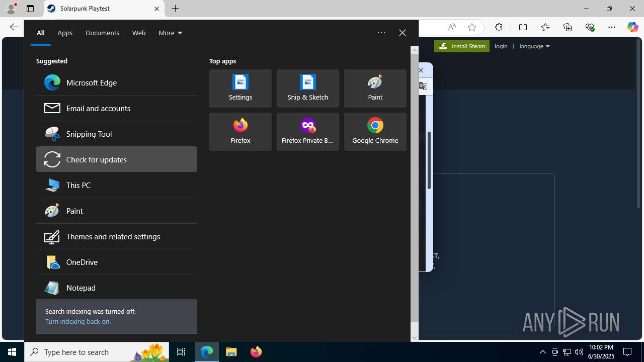Open a new Edge tab
Image resolution: width=644 pixels, height=362 pixels.
[x=175, y=9]
